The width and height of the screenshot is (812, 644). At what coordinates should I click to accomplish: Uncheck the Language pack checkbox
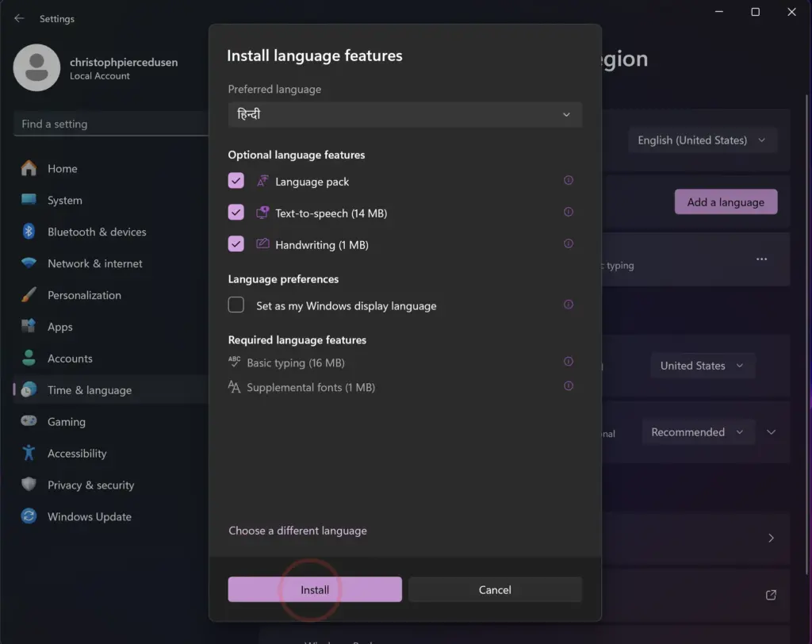coord(236,181)
